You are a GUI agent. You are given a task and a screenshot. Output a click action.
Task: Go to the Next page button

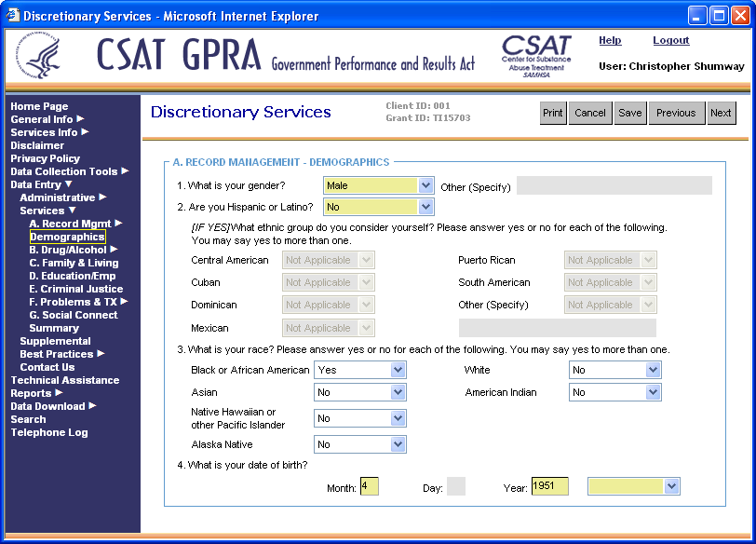(721, 113)
